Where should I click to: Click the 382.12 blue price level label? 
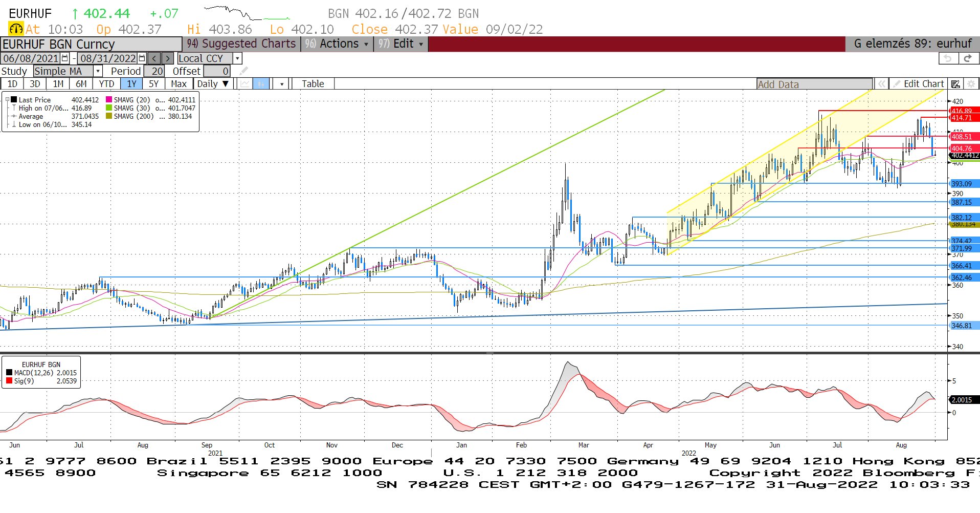tap(964, 218)
